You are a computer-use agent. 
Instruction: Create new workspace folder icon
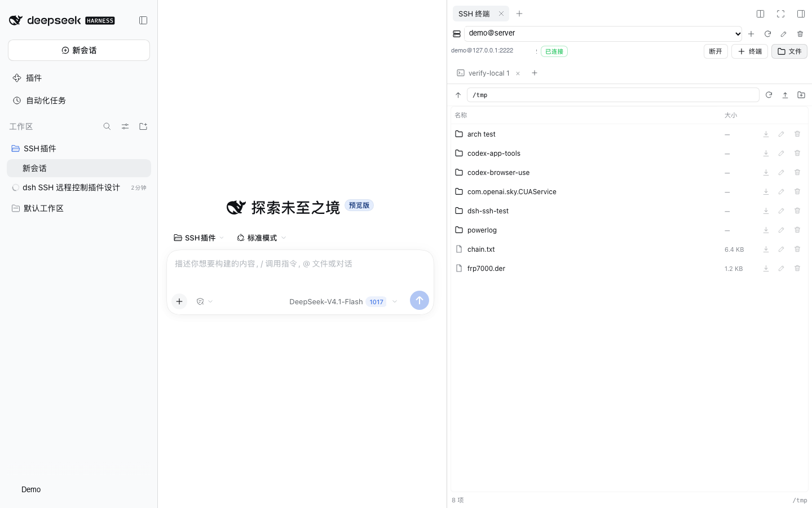pos(143,126)
